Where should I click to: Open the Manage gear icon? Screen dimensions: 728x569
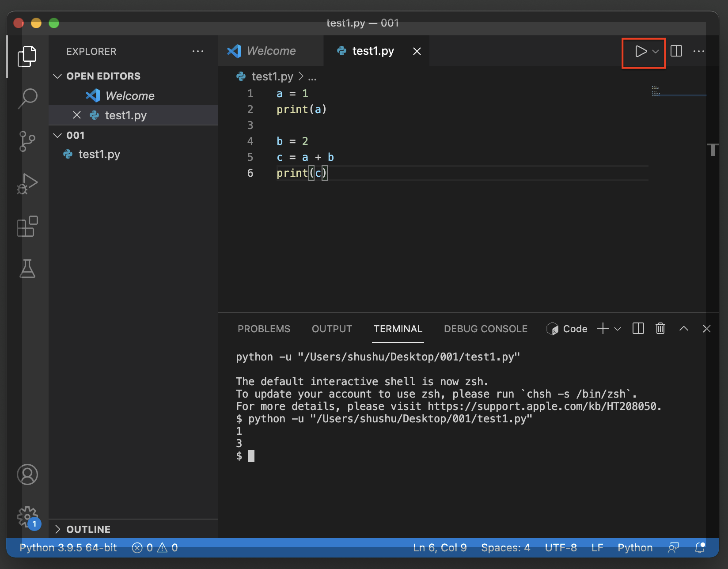click(27, 516)
